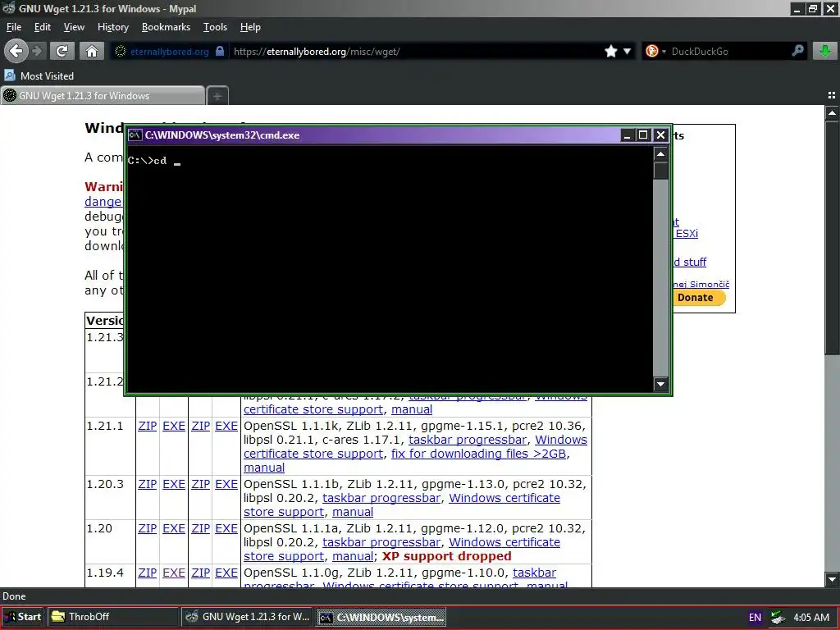Image resolution: width=840 pixels, height=630 pixels.
Task: Click the cmd scrollbar down arrow
Action: click(x=660, y=384)
